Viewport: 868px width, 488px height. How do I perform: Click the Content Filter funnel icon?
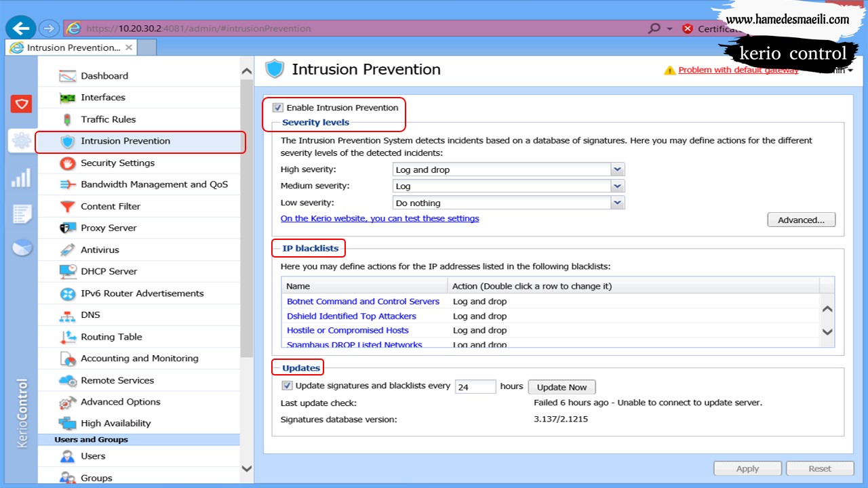pyautogui.click(x=67, y=206)
